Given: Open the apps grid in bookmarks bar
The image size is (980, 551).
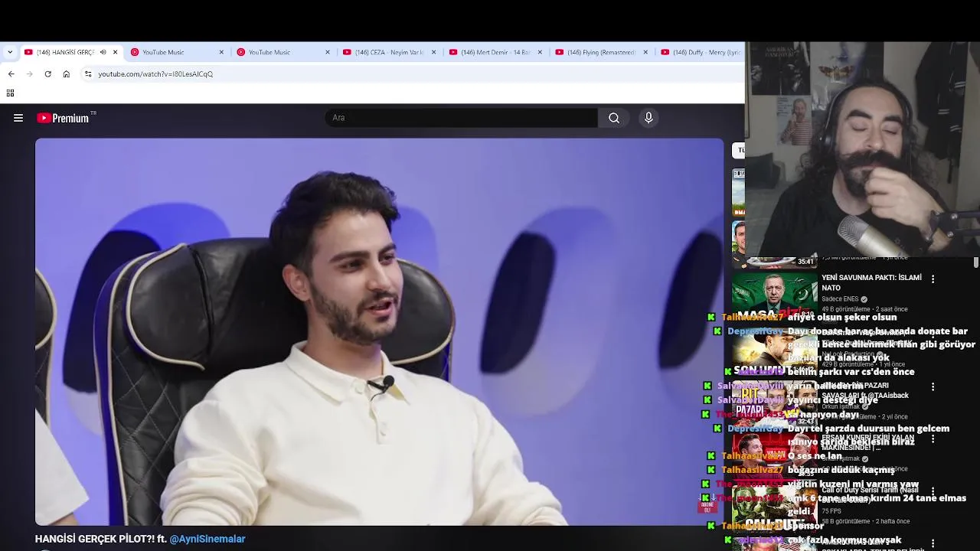Looking at the screenshot, I should 10,93.
